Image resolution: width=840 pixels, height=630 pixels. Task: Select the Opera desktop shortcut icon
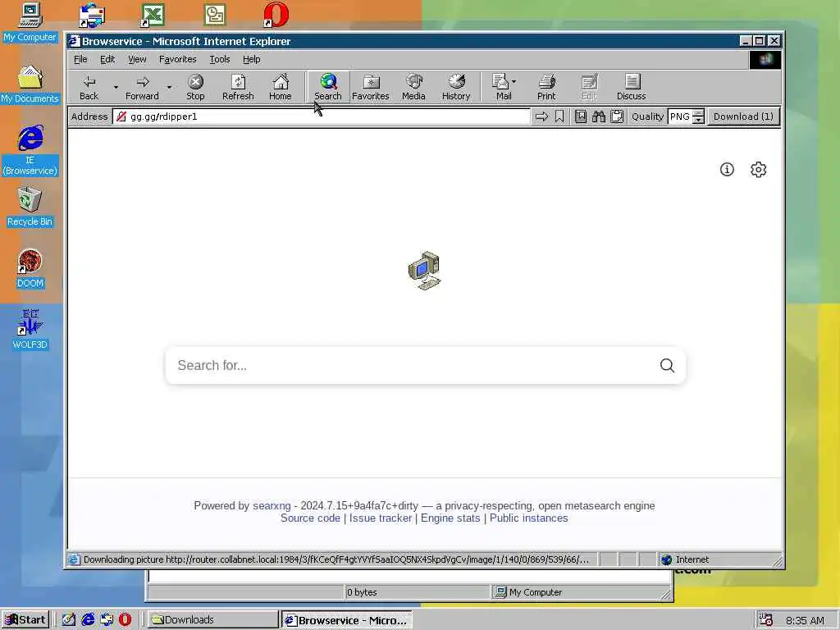pos(276,15)
